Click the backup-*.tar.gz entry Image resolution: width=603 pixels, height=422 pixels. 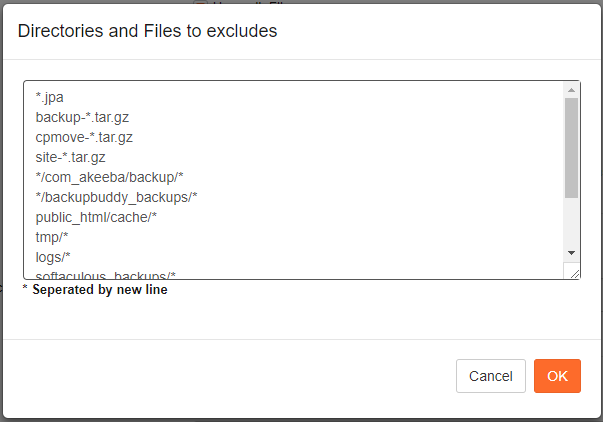pyautogui.click(x=82, y=118)
